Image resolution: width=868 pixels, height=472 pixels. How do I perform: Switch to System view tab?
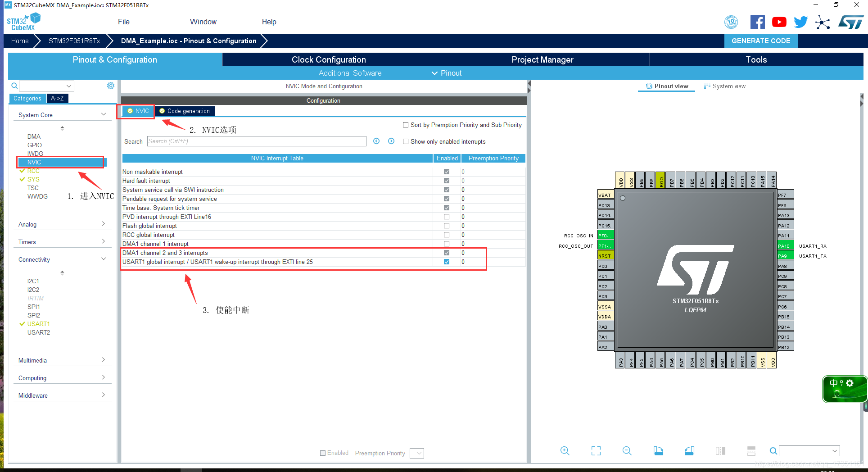point(725,86)
